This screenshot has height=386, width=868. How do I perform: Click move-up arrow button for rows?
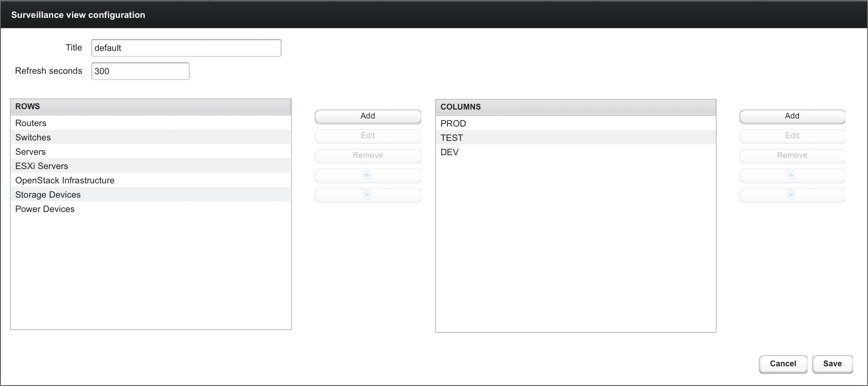click(x=367, y=175)
